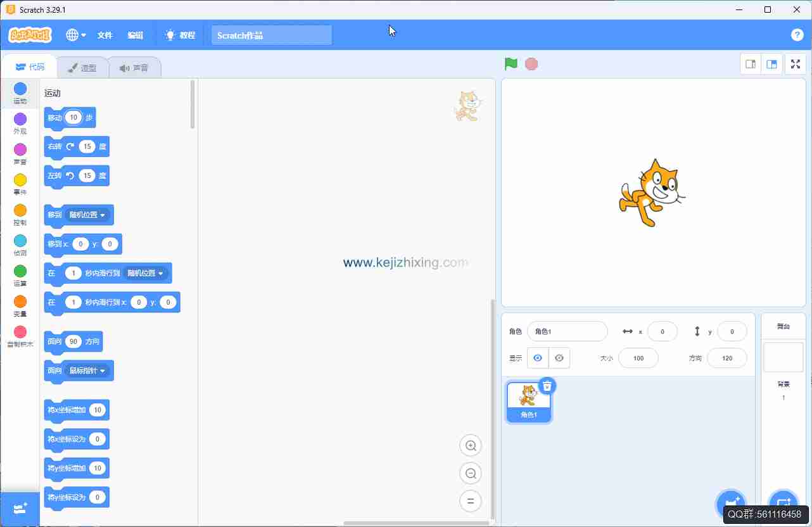
Task: Open the 编辑 menu
Action: pyautogui.click(x=135, y=35)
